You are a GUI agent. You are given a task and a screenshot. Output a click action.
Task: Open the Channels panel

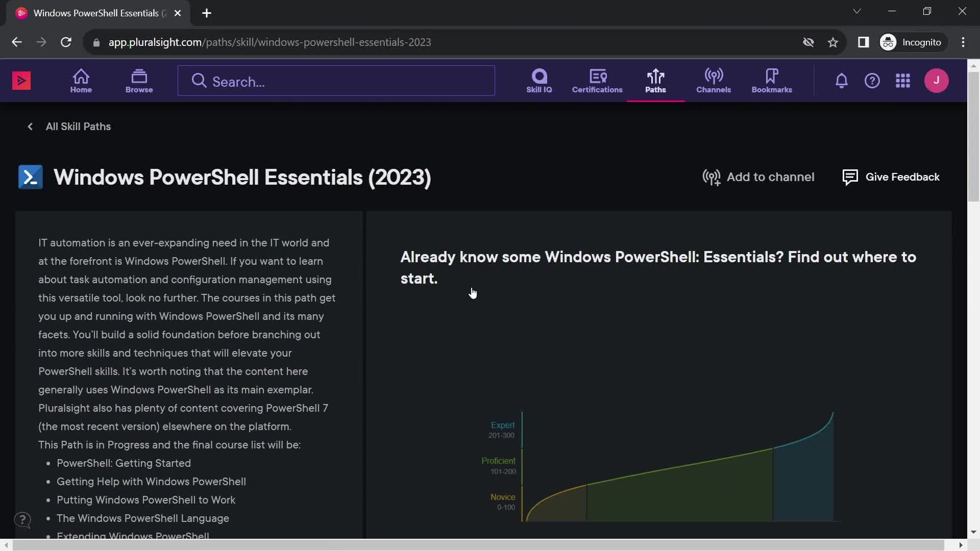coord(714,80)
